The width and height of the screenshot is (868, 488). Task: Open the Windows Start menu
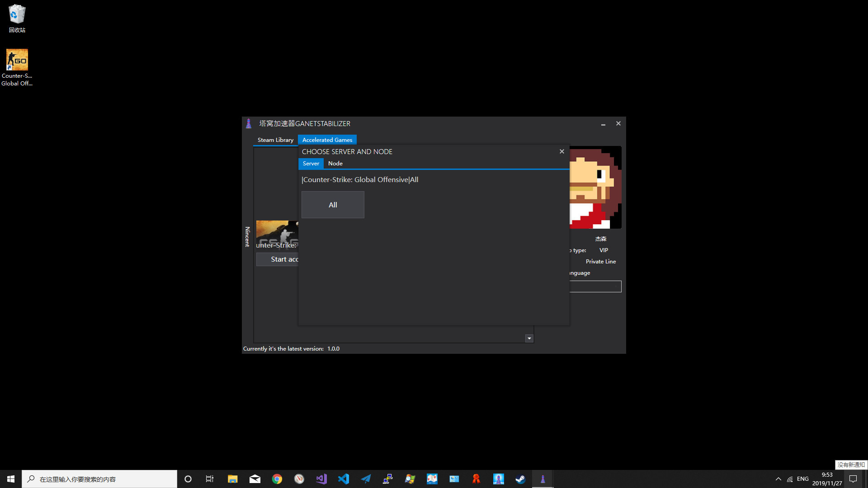coord(11,479)
